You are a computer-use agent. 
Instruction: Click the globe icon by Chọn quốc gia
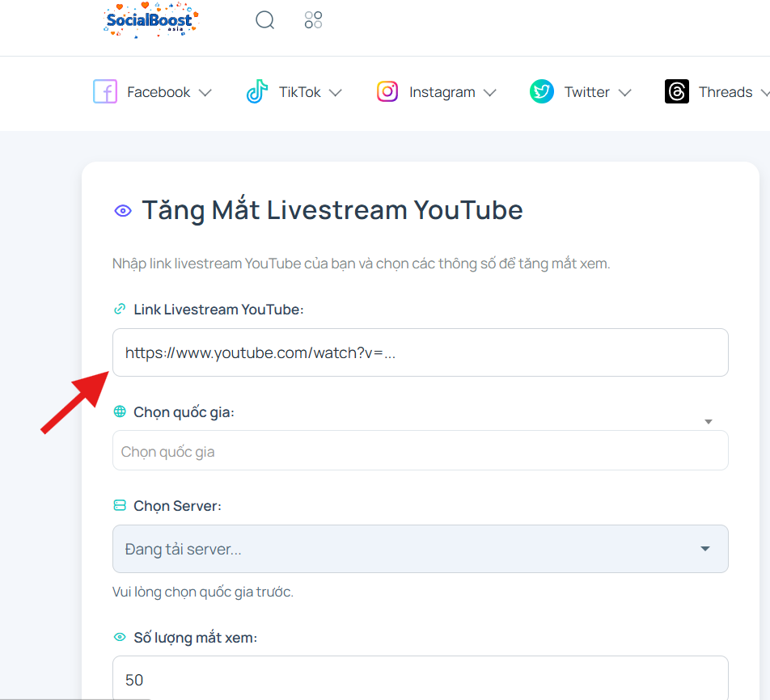point(120,411)
